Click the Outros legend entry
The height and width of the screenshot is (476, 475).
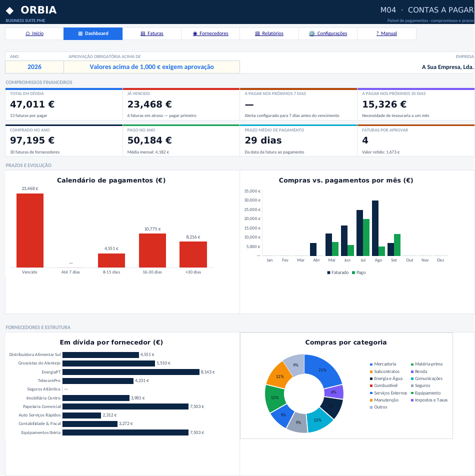pos(378,407)
